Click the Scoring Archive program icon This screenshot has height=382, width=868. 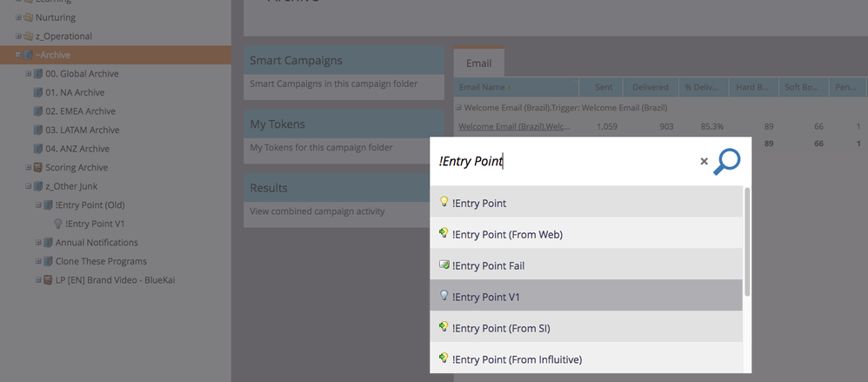(x=38, y=167)
